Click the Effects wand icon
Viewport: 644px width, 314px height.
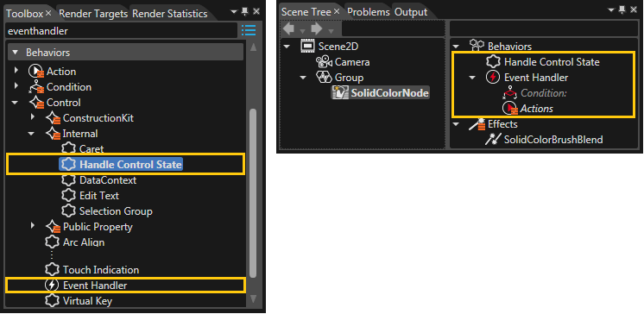pyautogui.click(x=477, y=124)
